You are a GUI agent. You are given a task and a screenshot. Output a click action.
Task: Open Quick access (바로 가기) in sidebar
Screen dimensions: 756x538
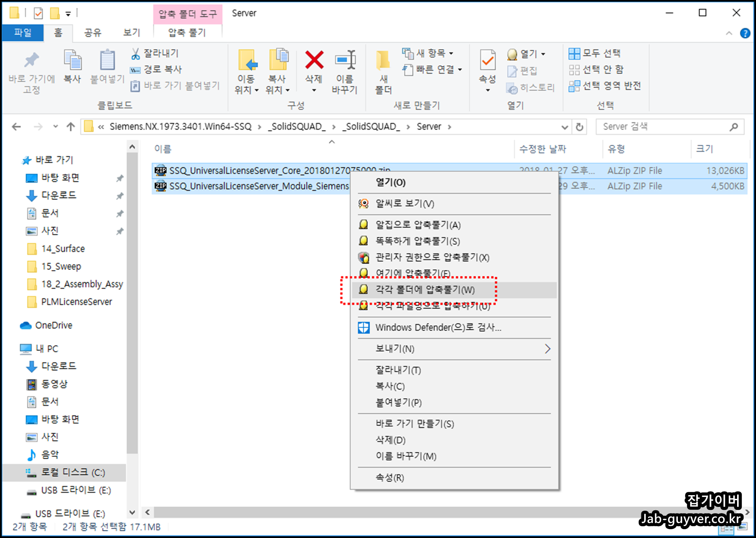click(x=48, y=160)
